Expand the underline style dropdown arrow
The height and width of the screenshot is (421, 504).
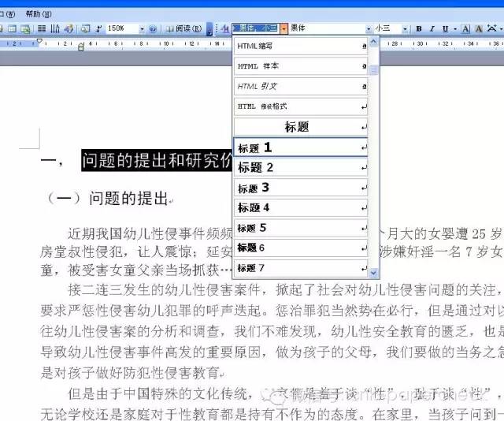pos(455,29)
